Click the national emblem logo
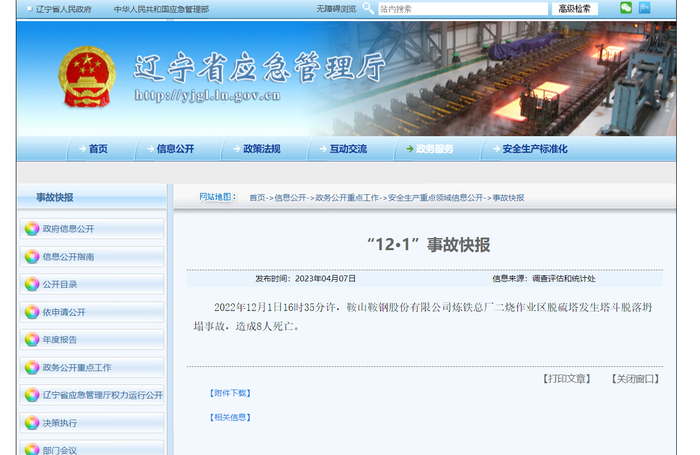The height and width of the screenshot is (455, 700). 87,77
